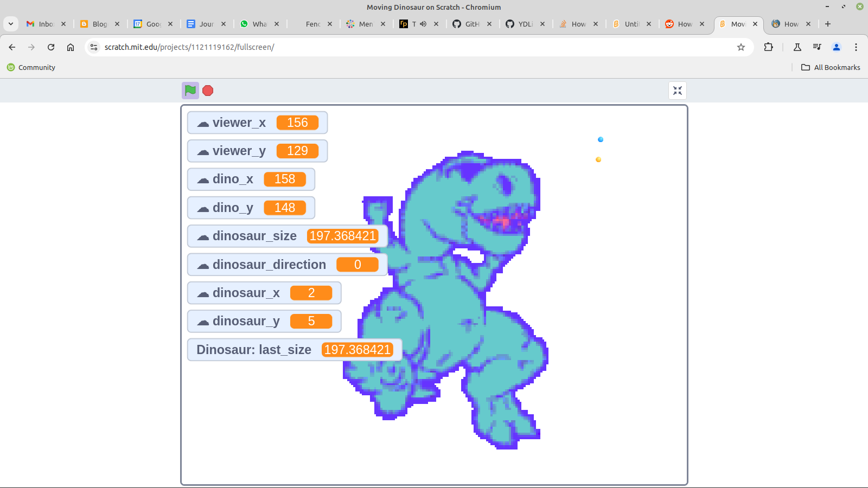Open the profile avatar menu
Viewport: 868px width, 488px height.
point(837,47)
